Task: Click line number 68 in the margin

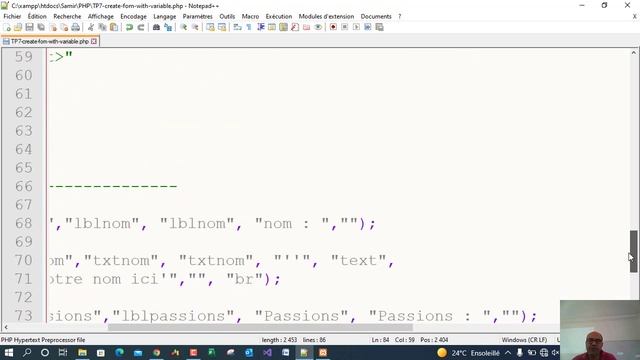Action: (24, 223)
